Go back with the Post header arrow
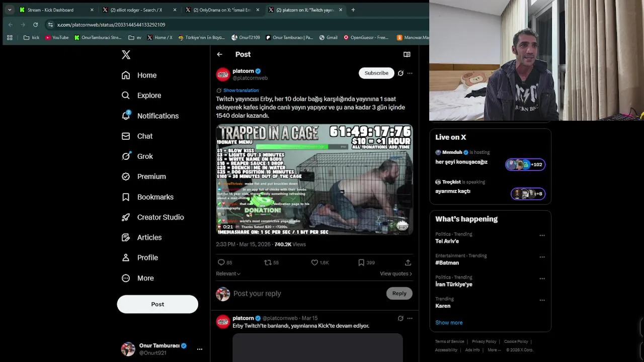This screenshot has width=644, height=362. point(219,54)
